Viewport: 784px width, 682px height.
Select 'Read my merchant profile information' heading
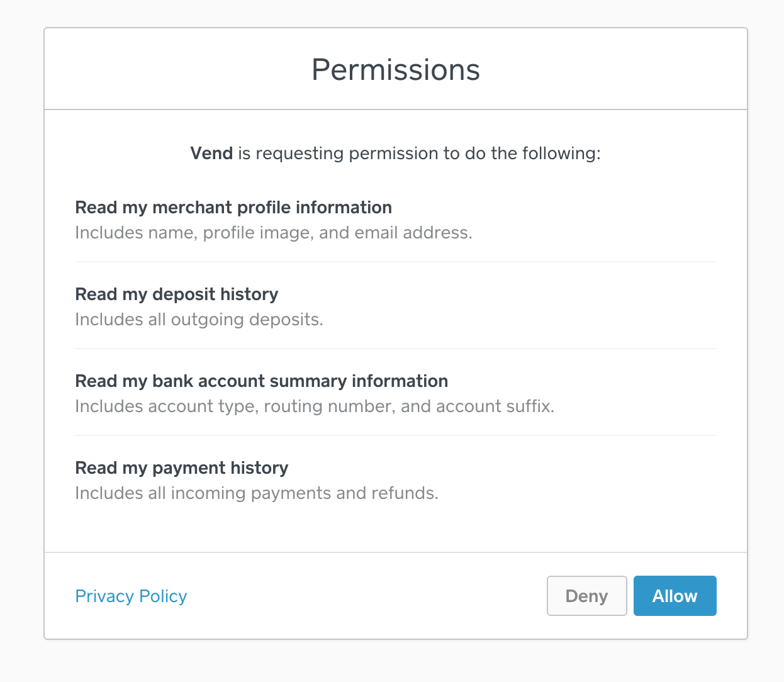tap(233, 208)
